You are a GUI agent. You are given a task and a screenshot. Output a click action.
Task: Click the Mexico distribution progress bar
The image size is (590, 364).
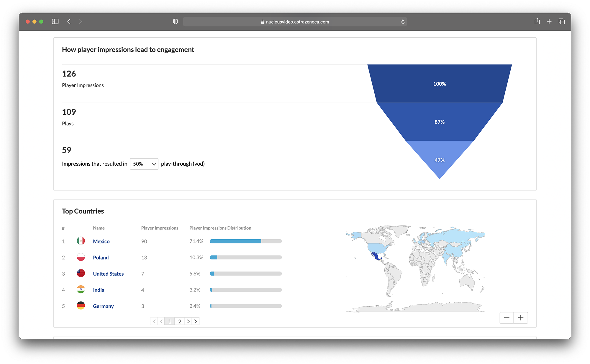[x=245, y=241]
